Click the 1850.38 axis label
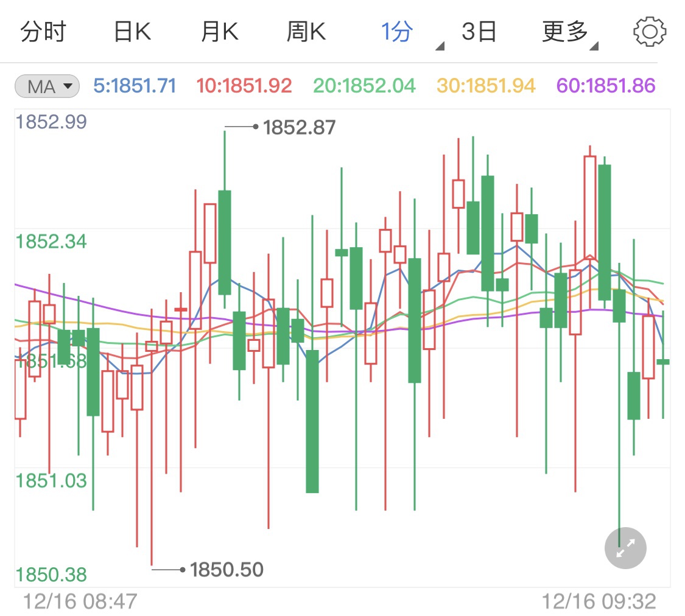This screenshot has height=616, width=685. [51, 575]
